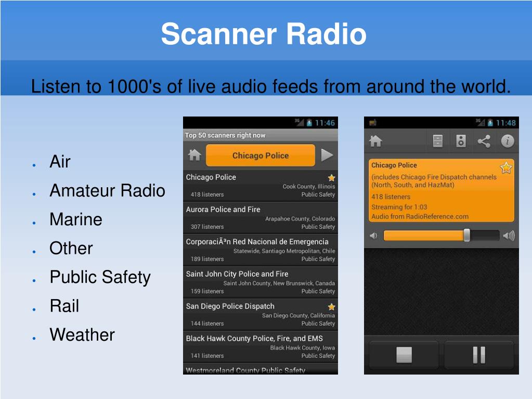Tap the radio notification icon in status bar

pos(372,122)
